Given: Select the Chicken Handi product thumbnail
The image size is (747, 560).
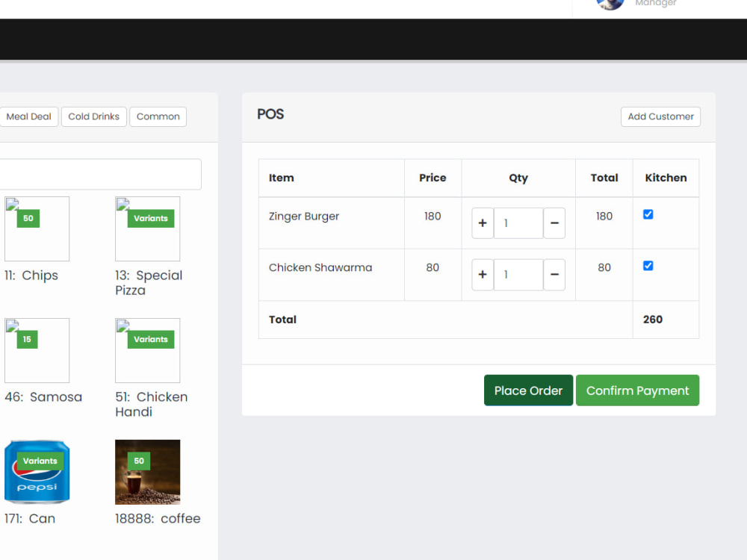Looking at the screenshot, I should 148,350.
